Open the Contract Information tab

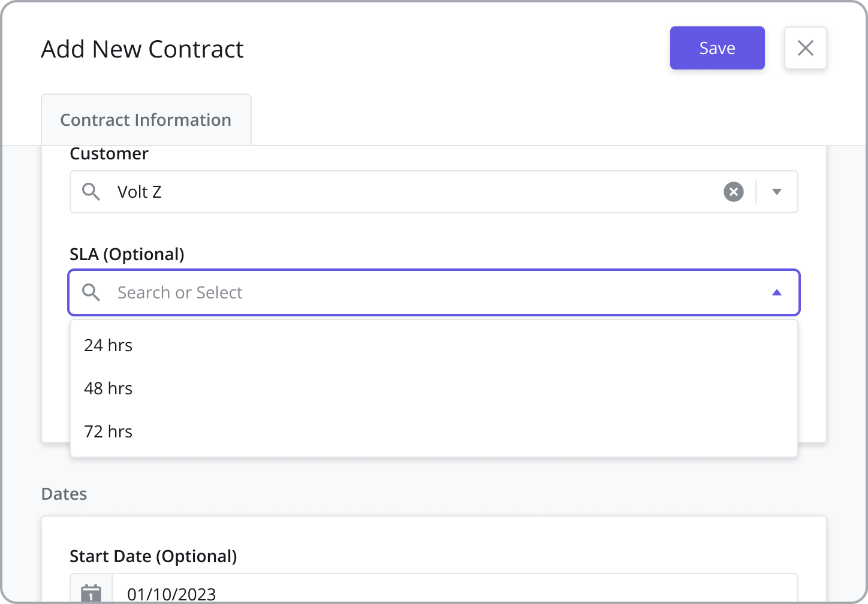tap(146, 120)
